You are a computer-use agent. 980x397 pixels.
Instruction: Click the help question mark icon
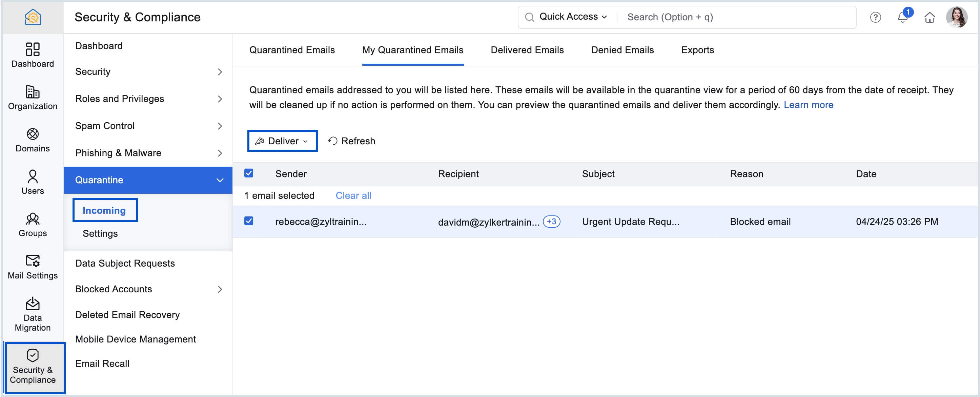point(875,17)
